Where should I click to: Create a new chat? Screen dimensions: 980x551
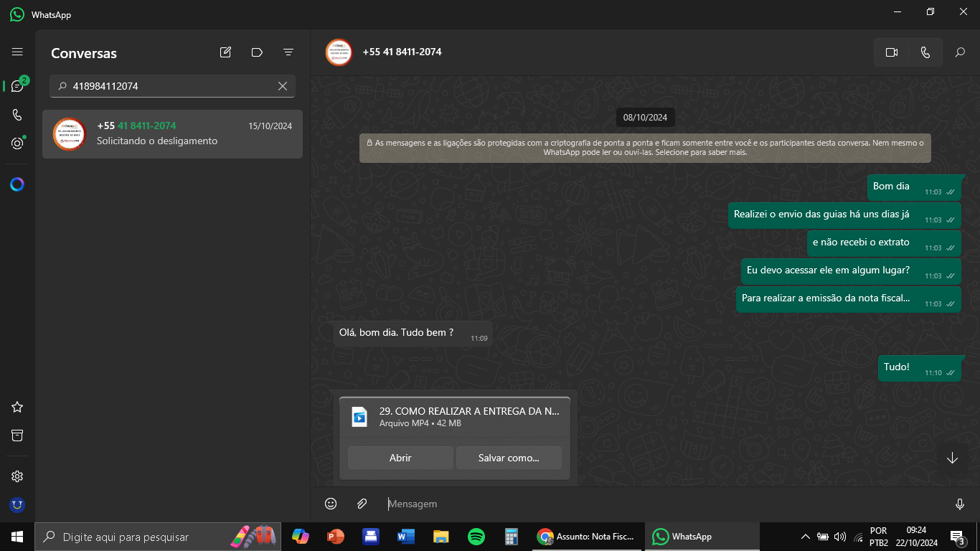pyautogui.click(x=225, y=52)
